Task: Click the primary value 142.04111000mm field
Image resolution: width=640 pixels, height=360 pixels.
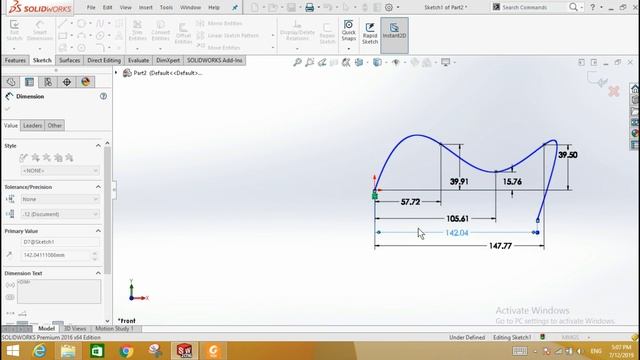Action: pos(56,255)
